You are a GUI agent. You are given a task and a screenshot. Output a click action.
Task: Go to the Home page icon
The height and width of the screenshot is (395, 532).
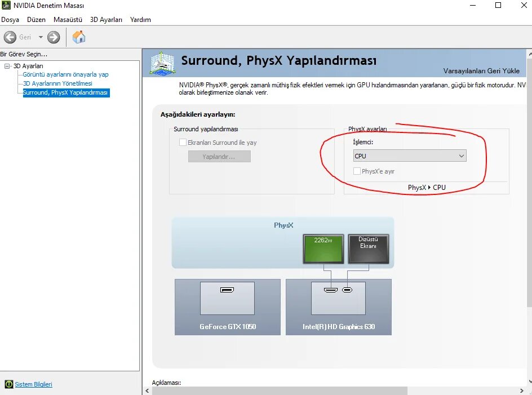point(79,37)
